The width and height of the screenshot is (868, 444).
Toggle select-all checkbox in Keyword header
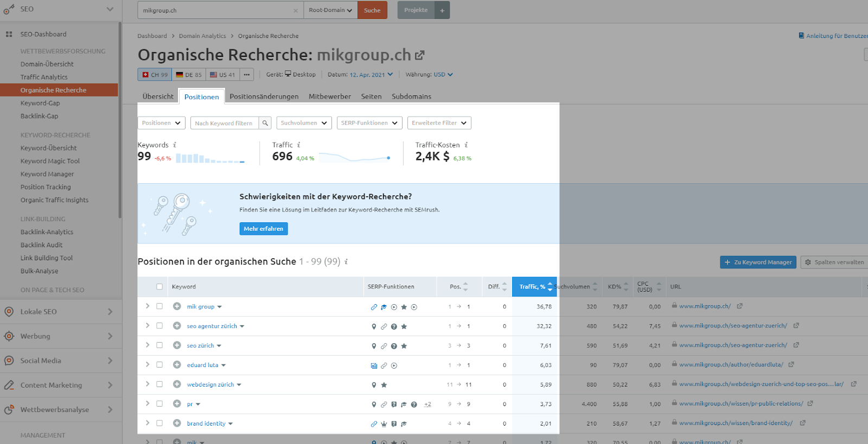pyautogui.click(x=159, y=287)
